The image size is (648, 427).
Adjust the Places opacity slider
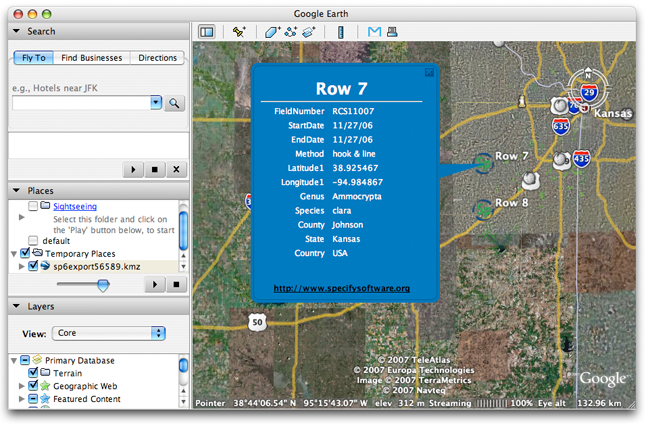coord(103,285)
